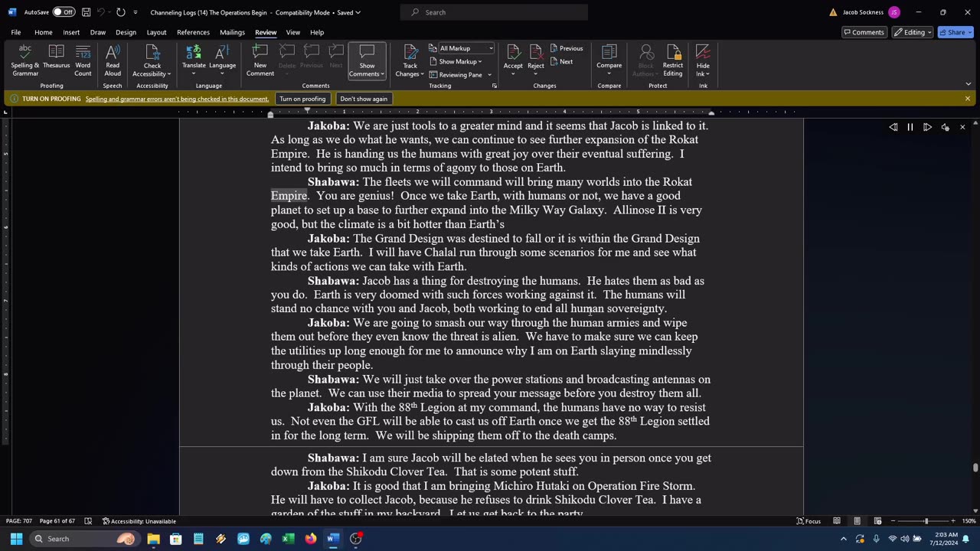Switch to the Home tab

click(x=43, y=32)
